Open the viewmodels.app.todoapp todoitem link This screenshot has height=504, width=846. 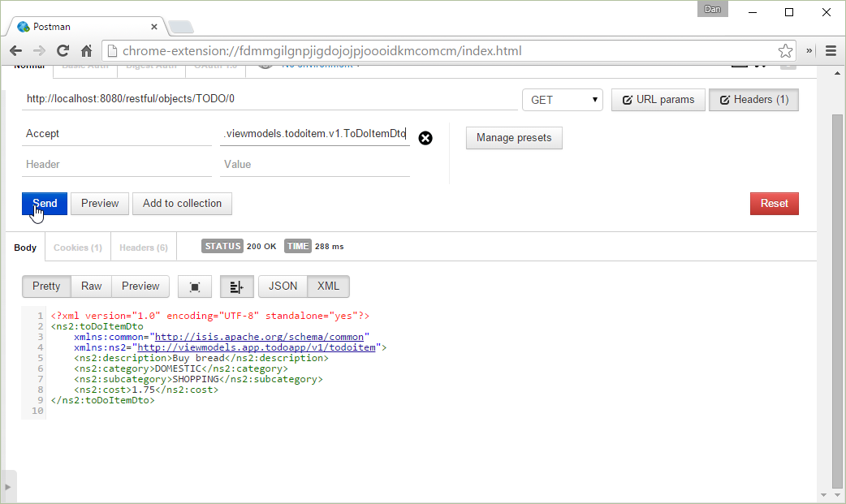(x=257, y=347)
